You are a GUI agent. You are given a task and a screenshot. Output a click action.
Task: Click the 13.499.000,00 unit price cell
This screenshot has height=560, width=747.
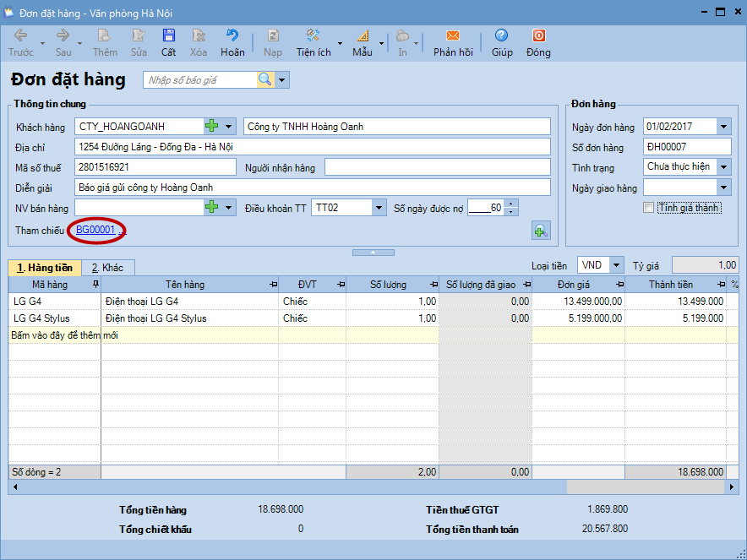pyautogui.click(x=578, y=302)
